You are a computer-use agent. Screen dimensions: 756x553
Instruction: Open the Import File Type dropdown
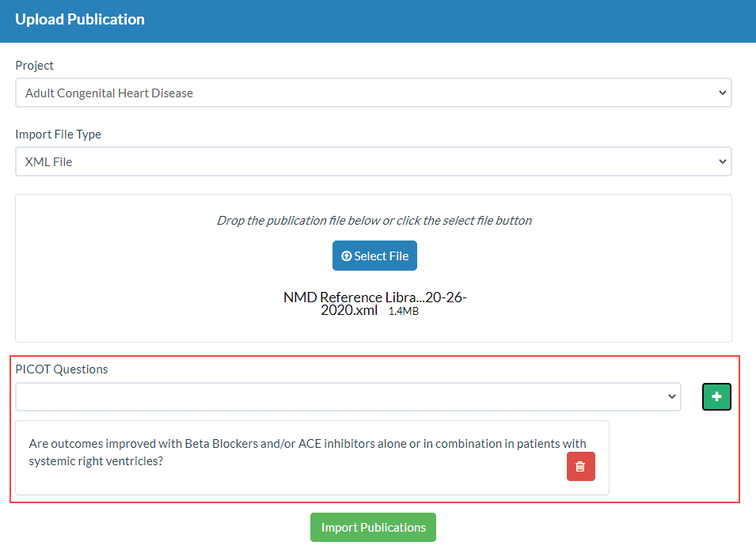(x=373, y=161)
